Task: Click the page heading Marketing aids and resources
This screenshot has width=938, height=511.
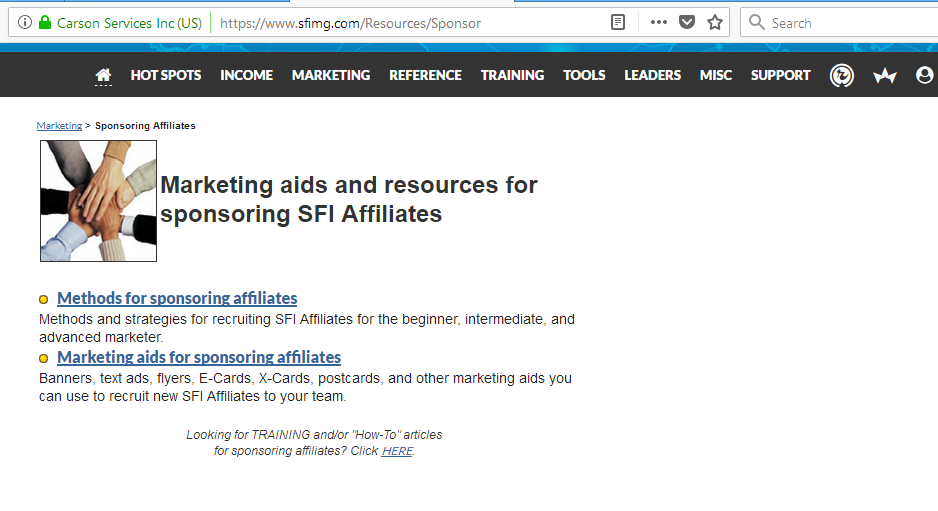Action: (x=349, y=199)
